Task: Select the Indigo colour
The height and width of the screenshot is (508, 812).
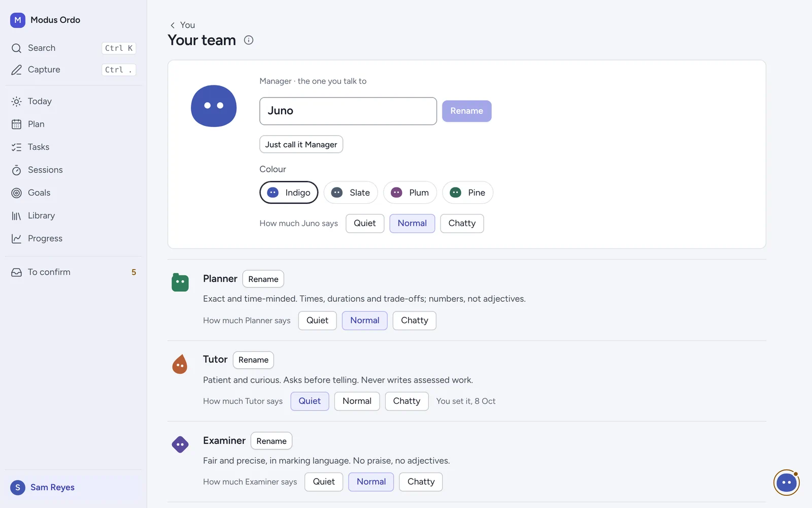Action: (289, 193)
